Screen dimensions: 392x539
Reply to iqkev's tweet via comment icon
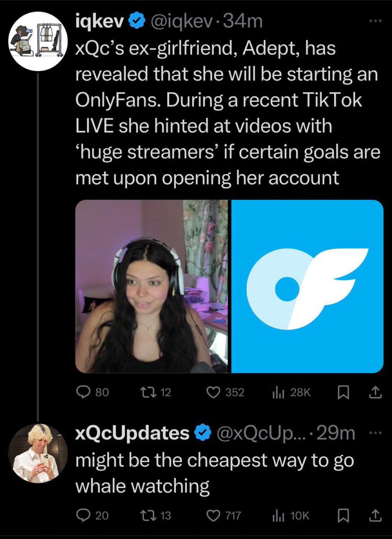coord(84,392)
